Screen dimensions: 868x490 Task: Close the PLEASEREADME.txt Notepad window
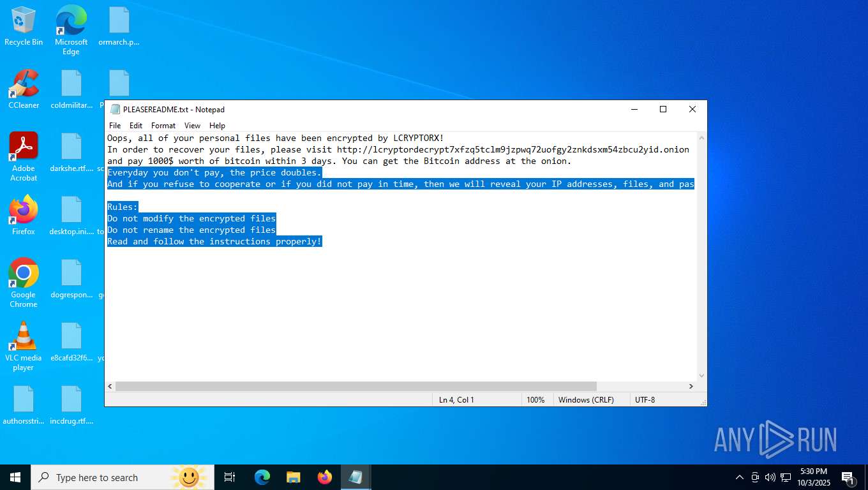click(x=692, y=109)
